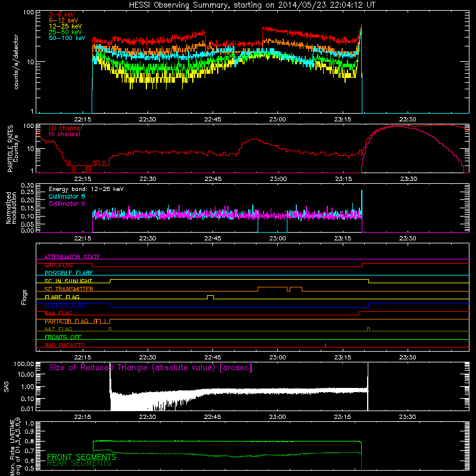476x476 pixels.
Task: Click the SC_TRANSMITTER flag label
Action: pos(68,289)
